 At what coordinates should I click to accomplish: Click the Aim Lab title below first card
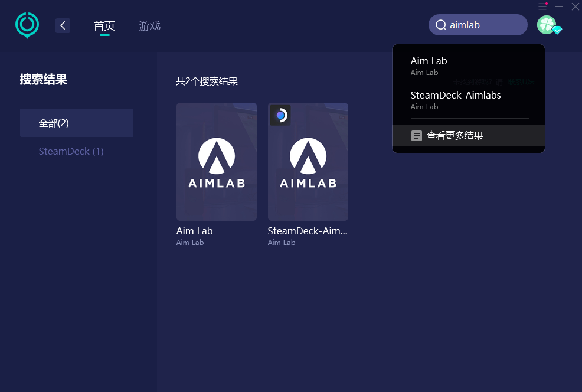coord(194,231)
